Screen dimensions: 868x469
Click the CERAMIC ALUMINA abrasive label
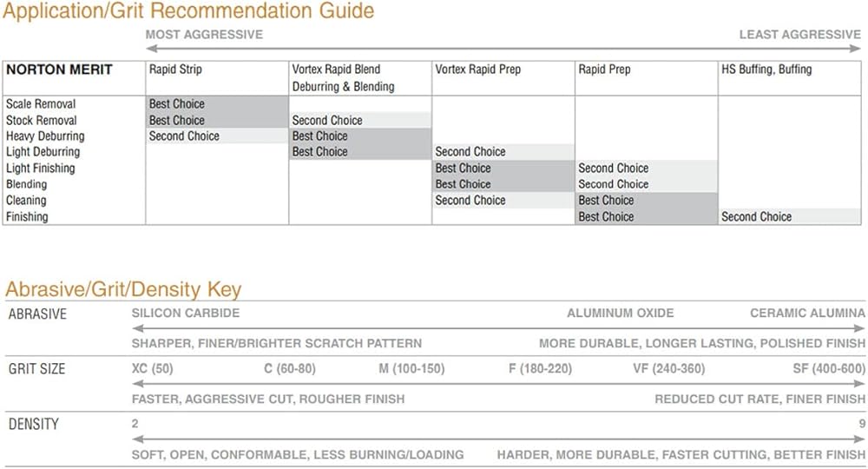807,314
